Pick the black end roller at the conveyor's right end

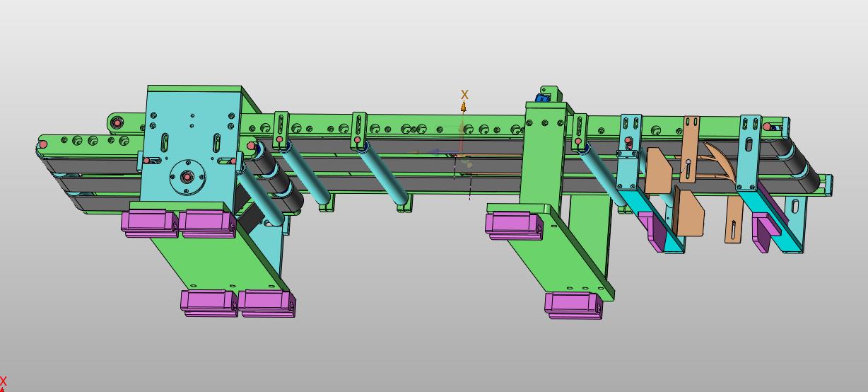[797, 164]
